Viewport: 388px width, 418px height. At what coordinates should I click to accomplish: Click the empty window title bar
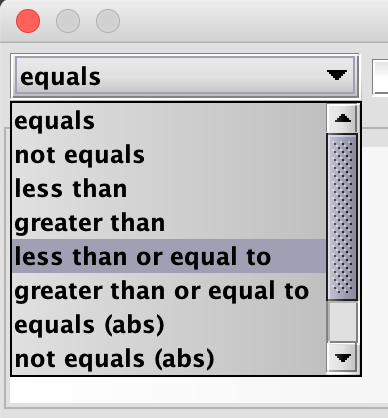tap(253, 21)
